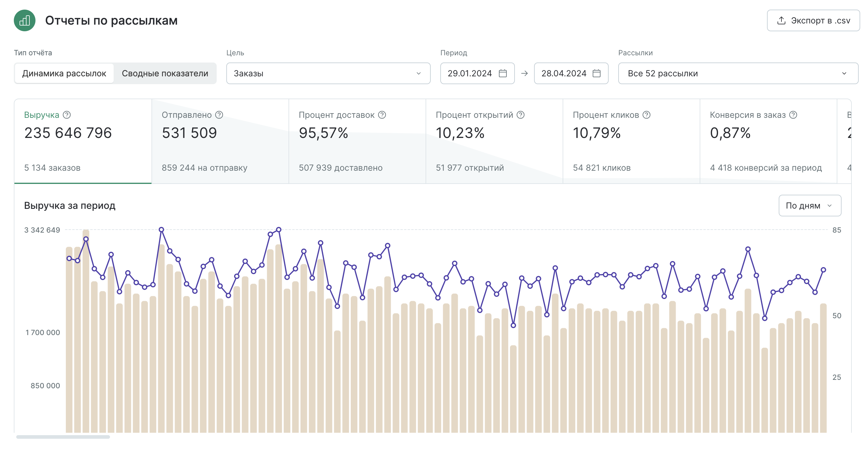868x467 pixels.
Task: Click the value 531 509
Action: coord(189,133)
